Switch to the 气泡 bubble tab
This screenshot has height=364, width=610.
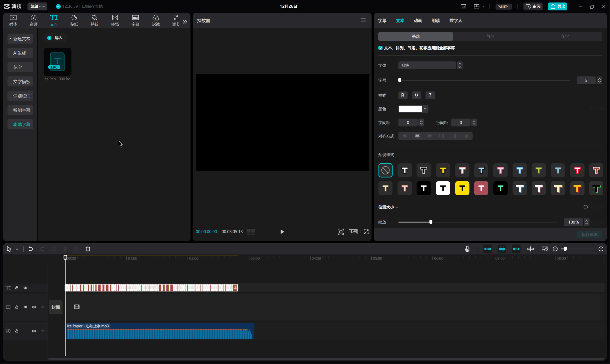[x=490, y=36]
